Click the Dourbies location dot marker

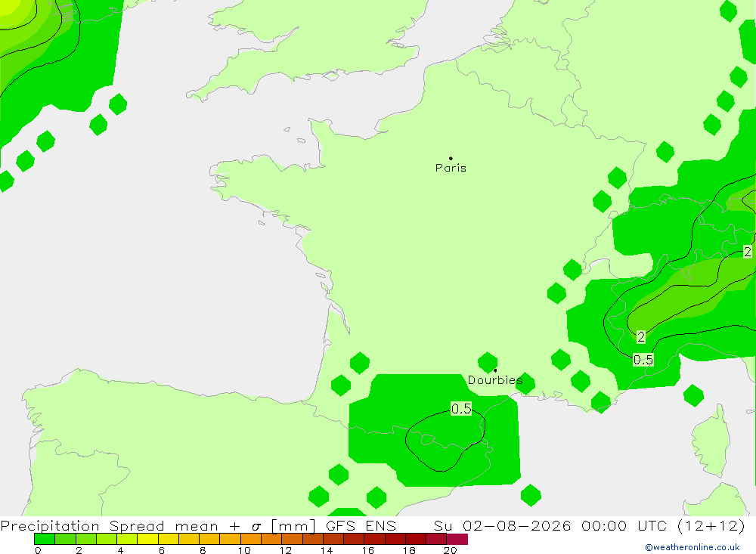(495, 370)
